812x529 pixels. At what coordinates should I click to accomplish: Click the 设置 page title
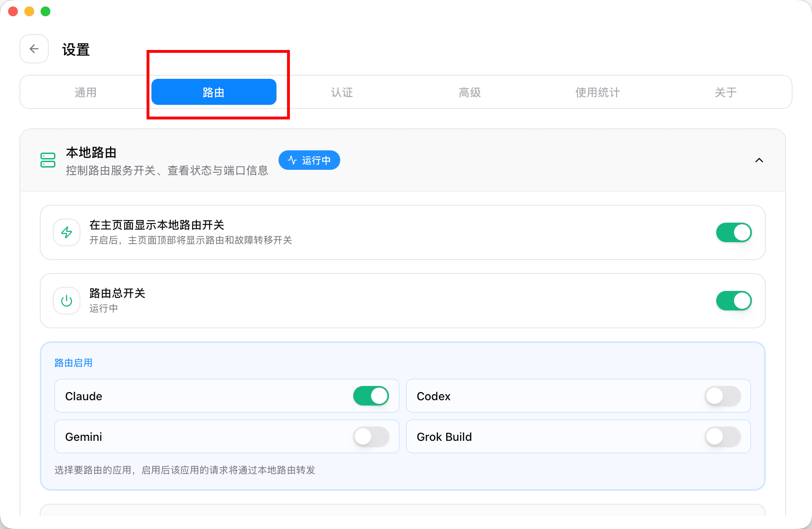(x=76, y=50)
